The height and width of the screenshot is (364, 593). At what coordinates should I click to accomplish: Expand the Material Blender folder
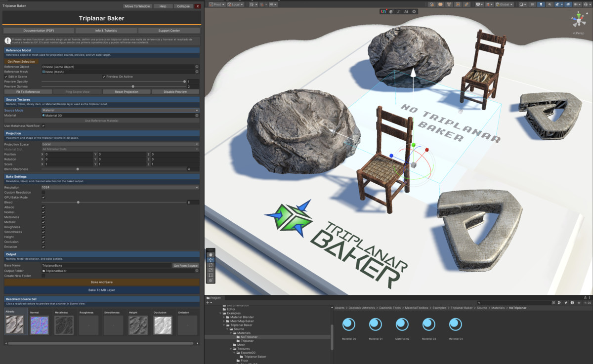[223, 317]
